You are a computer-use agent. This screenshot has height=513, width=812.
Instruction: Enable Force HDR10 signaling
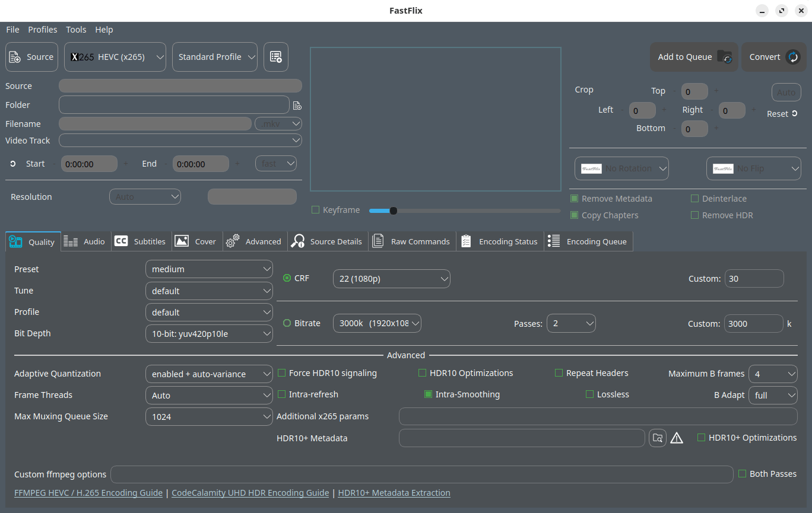(x=282, y=373)
